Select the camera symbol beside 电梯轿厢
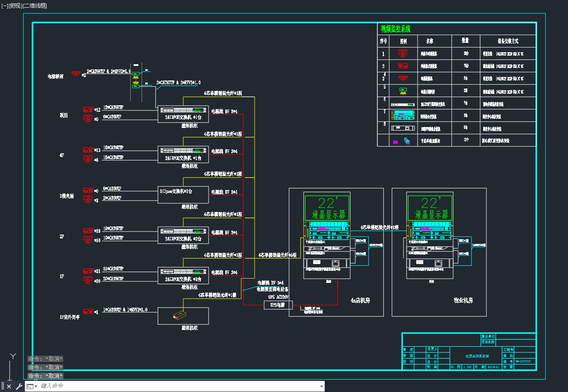The image size is (568, 392). tap(76, 74)
